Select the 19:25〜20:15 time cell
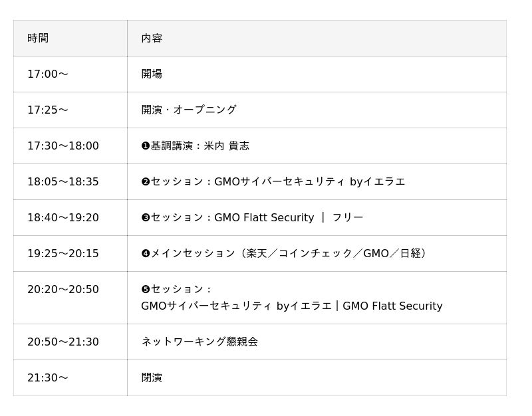The height and width of the screenshot is (416, 532). click(70, 254)
